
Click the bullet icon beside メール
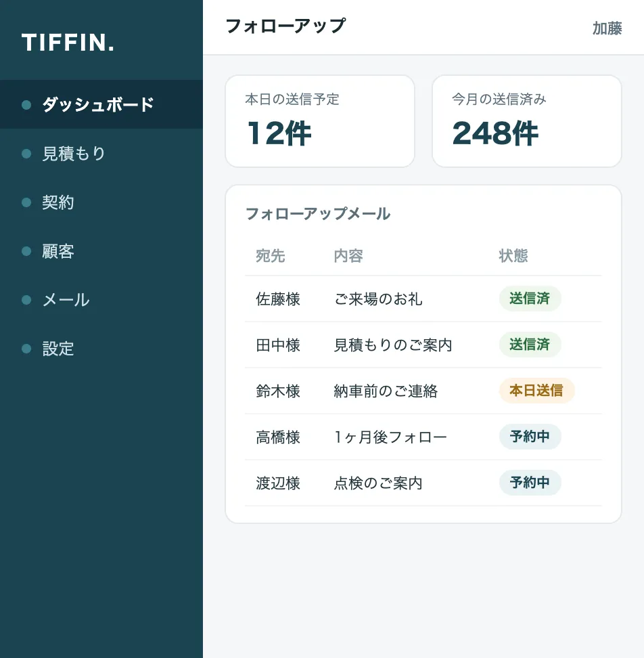pyautogui.click(x=26, y=300)
